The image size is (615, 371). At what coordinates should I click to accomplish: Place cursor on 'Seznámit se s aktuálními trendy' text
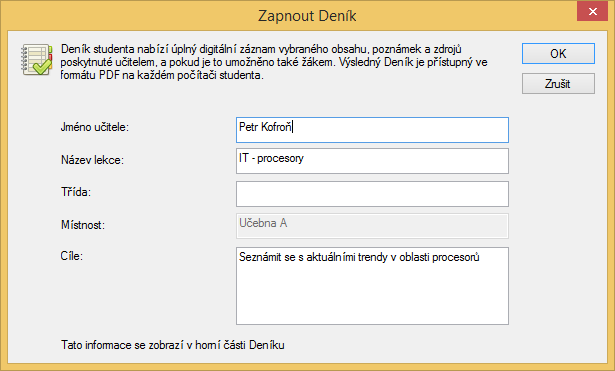[x=313, y=257]
